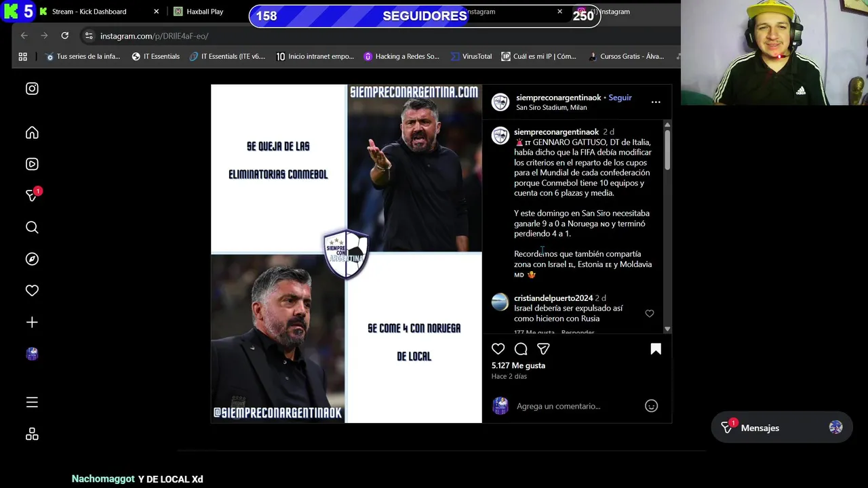
Task: Switch to the last Instagram tab
Action: click(x=614, y=12)
